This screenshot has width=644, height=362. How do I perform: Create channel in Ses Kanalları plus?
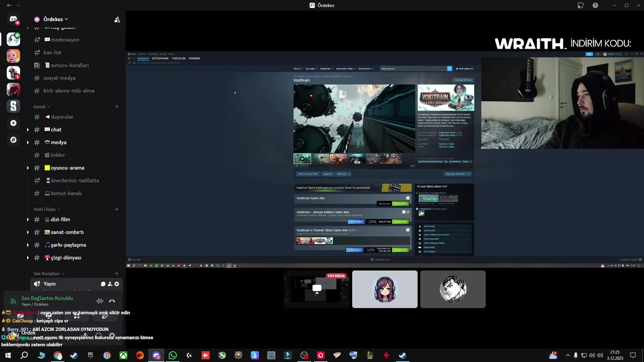click(117, 274)
